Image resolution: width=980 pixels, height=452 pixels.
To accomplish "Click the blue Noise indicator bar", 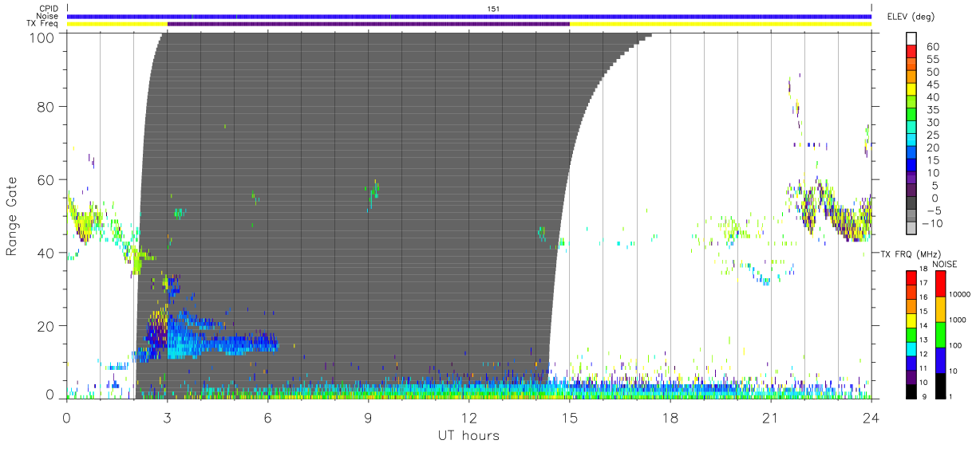I will pos(469,16).
